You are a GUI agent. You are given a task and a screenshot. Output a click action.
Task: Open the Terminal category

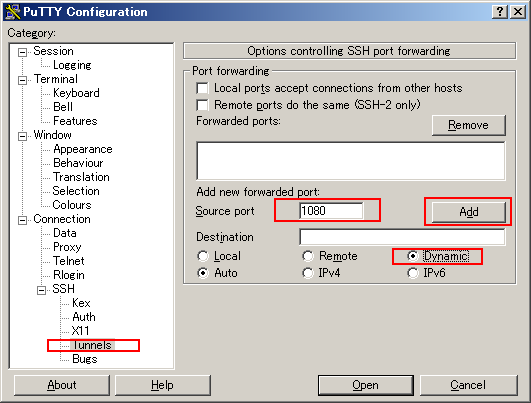(56, 79)
